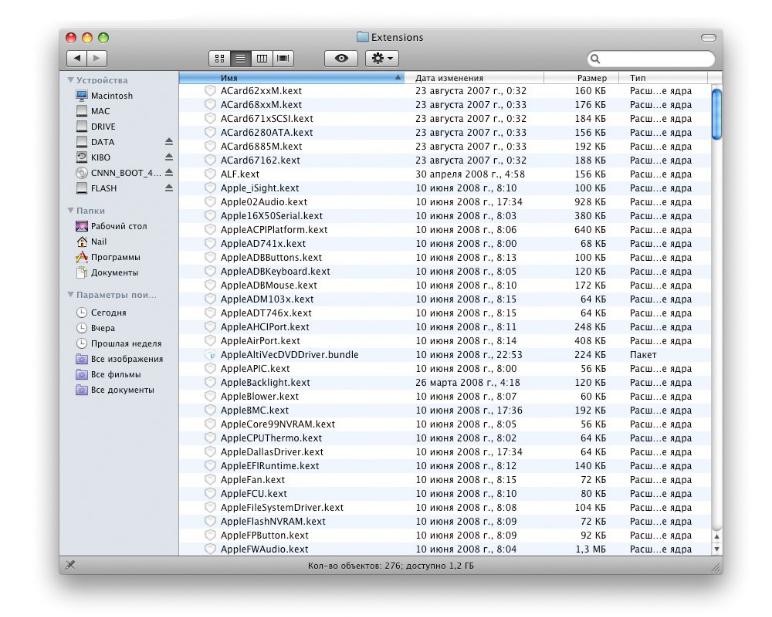The height and width of the screenshot is (617, 772).
Task: Open the gear action menu
Action: (x=382, y=59)
